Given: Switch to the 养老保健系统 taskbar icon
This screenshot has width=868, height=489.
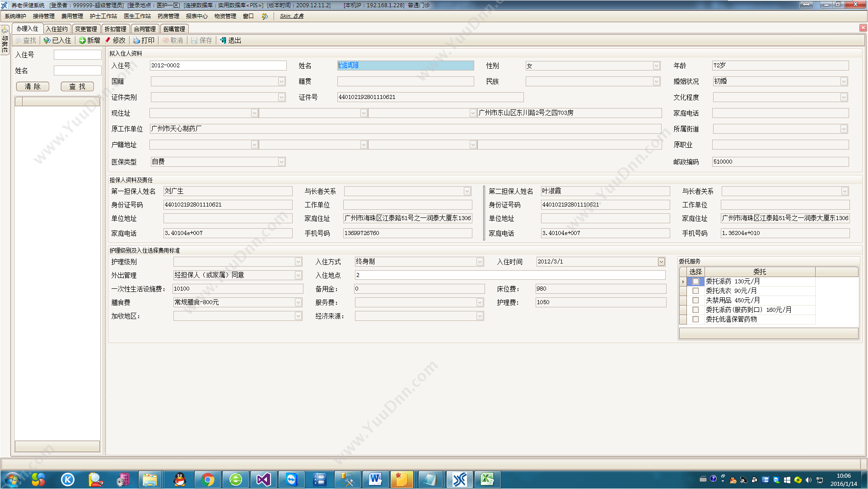Looking at the screenshot, I should tap(460, 480).
